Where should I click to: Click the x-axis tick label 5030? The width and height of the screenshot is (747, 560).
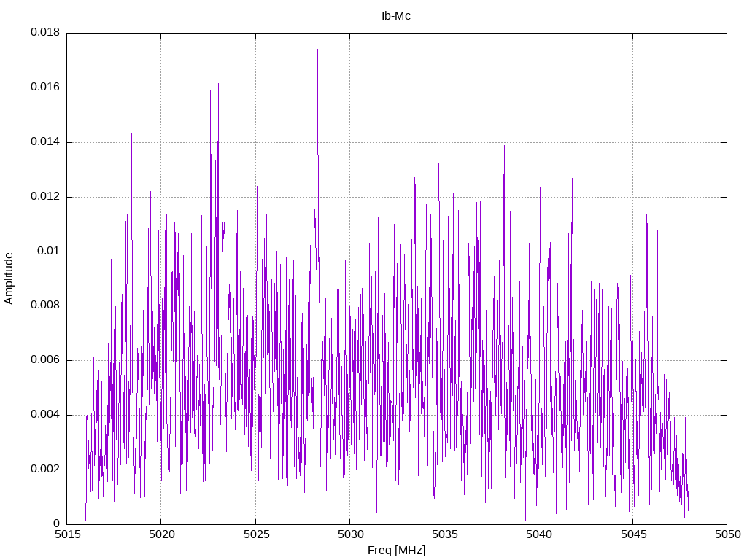[350, 534]
